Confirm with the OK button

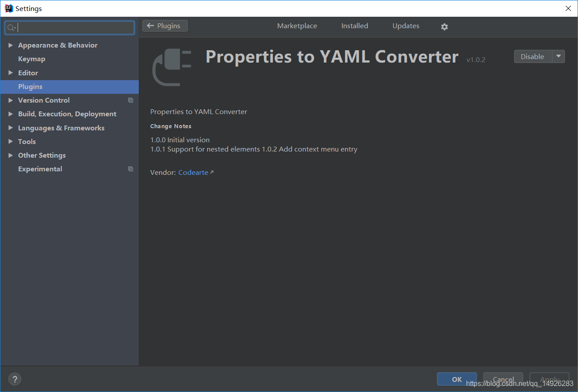[x=457, y=379]
